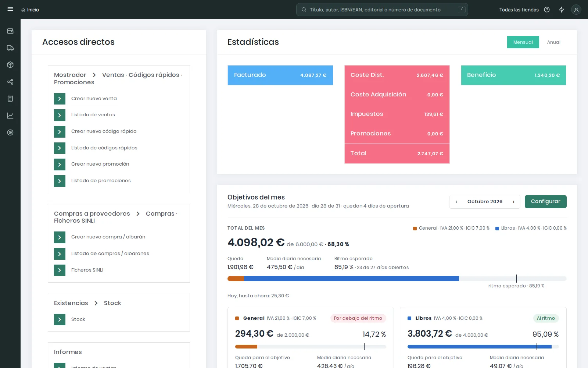Open the share nodes sidebar icon

10,82
